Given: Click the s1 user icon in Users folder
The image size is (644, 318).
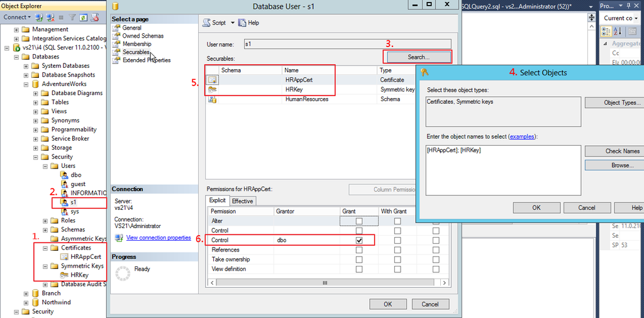Looking at the screenshot, I should 64,202.
